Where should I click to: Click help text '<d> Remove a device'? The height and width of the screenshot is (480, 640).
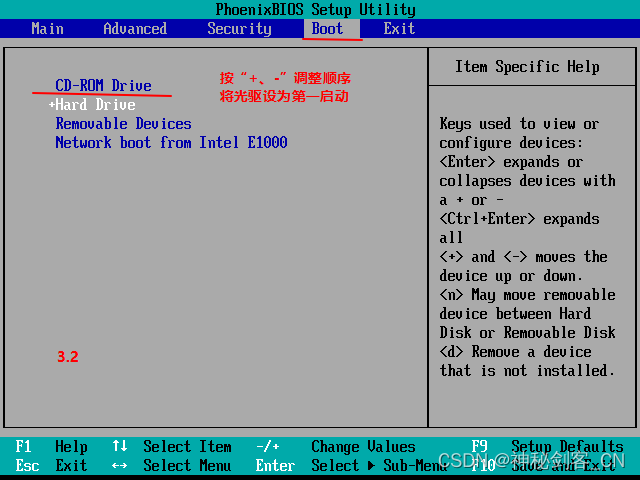click(515, 351)
